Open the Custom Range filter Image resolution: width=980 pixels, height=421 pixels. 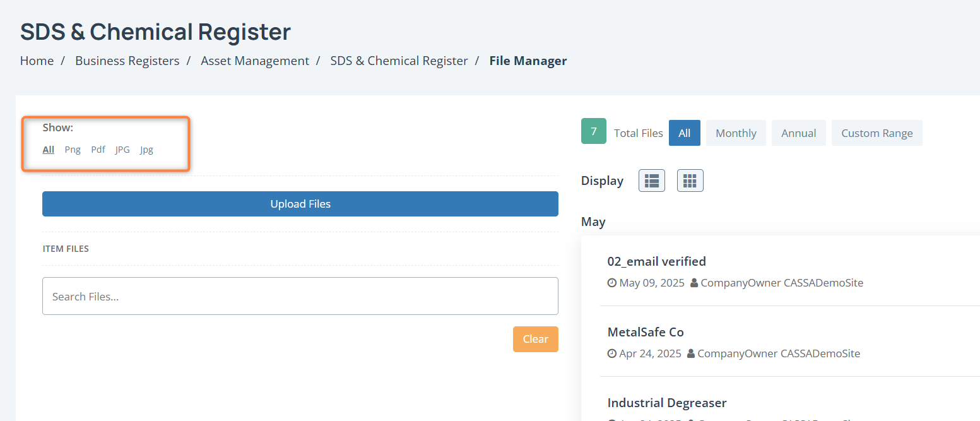coord(877,133)
